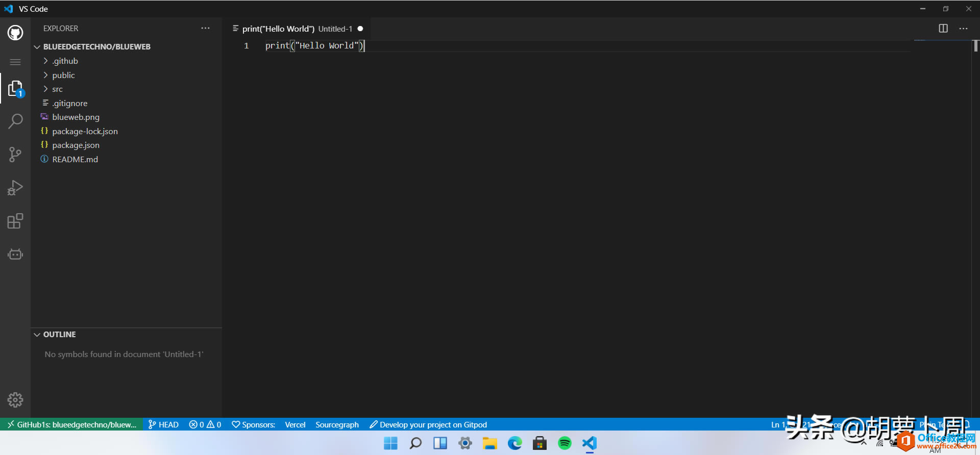Open the Vercel sponsor link
980x455 pixels.
click(x=295, y=424)
